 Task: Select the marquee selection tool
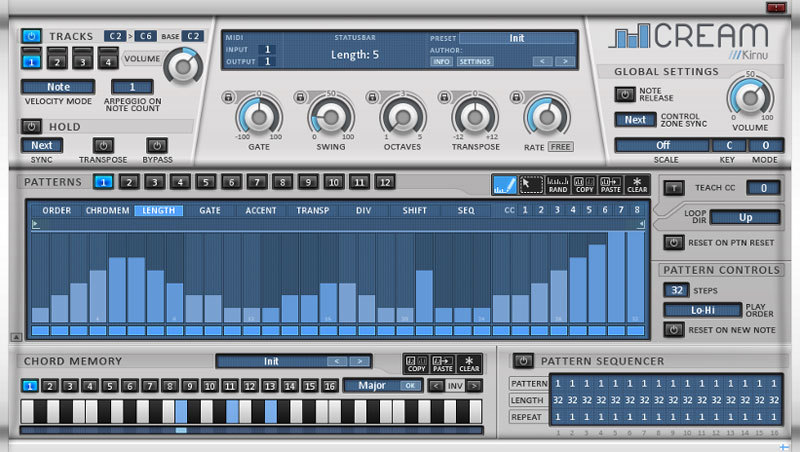click(x=532, y=184)
